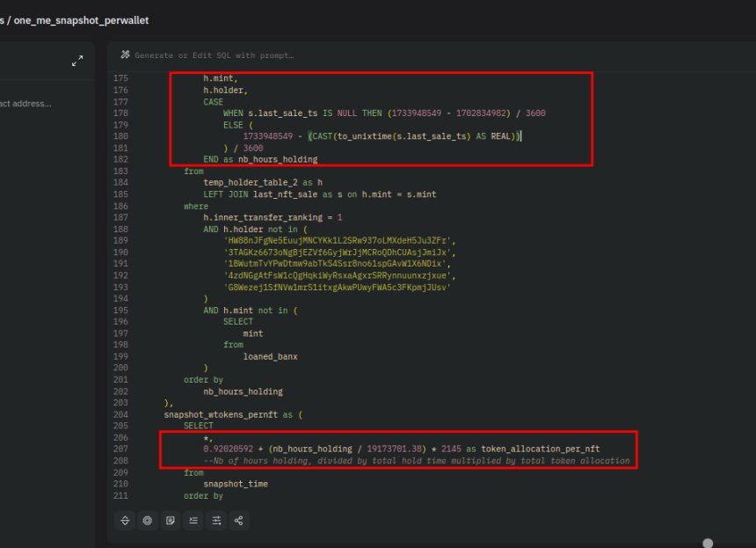
Task: Click 'order by' on line 201
Action: click(x=203, y=380)
